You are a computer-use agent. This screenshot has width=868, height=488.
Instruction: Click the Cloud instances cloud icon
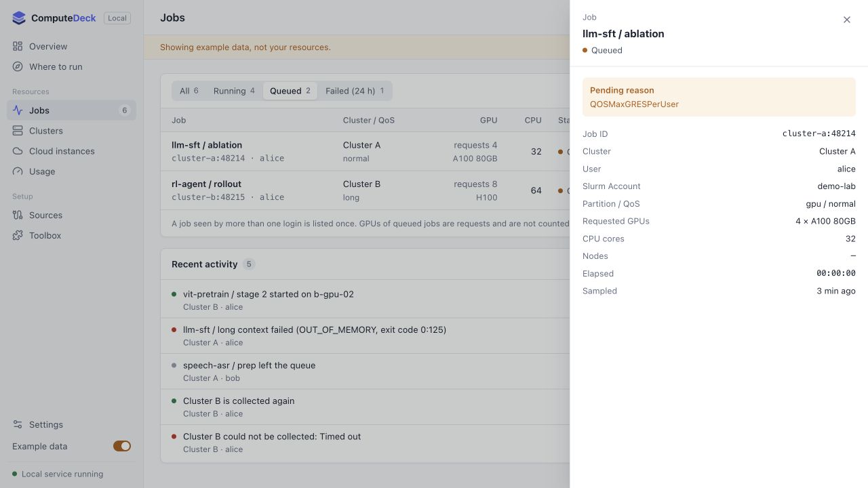tap(18, 151)
